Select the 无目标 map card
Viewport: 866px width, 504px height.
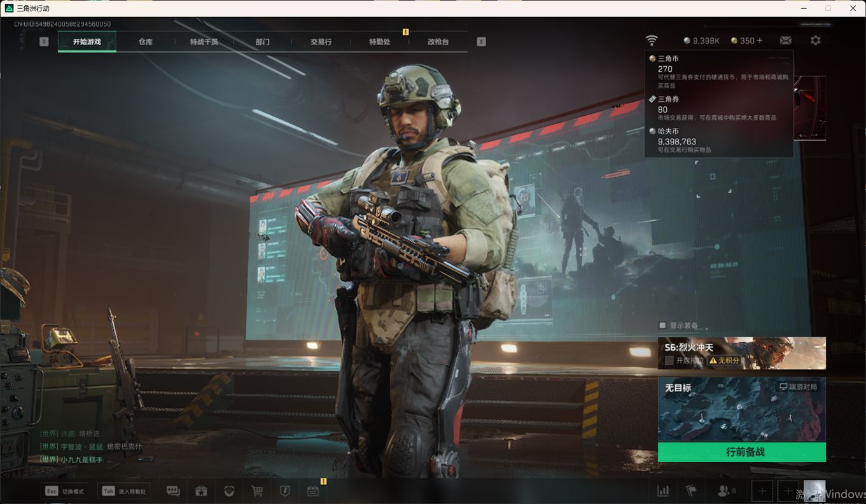(x=742, y=410)
